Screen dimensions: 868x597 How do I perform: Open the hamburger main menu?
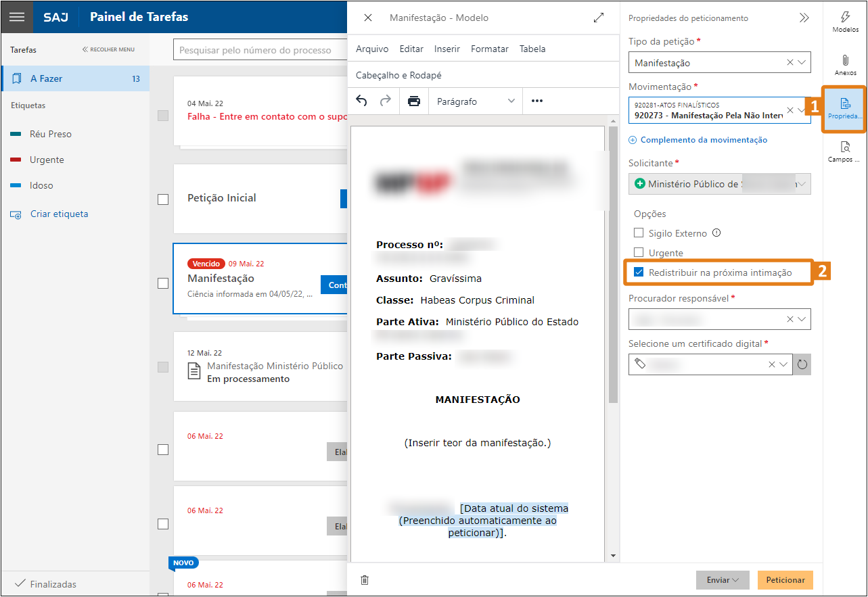(17, 17)
